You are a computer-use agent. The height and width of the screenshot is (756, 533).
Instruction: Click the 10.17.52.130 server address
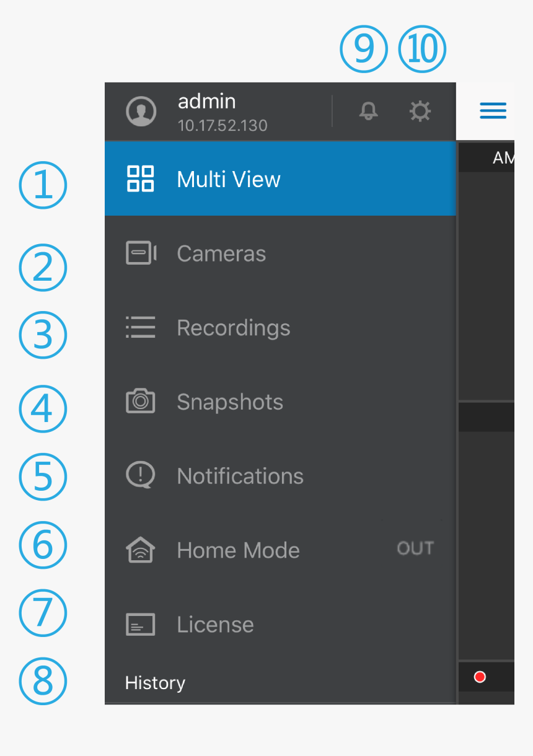click(222, 126)
